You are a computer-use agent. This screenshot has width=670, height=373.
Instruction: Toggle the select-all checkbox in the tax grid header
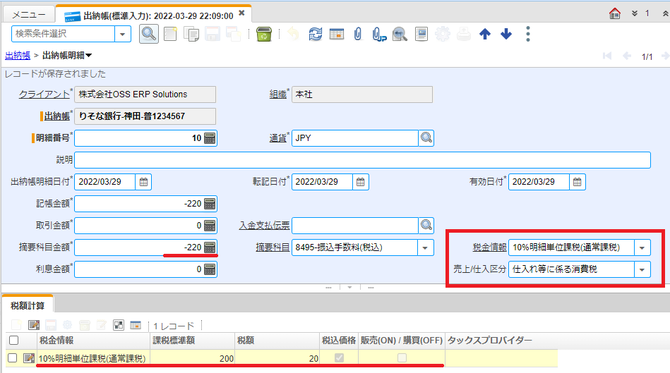pyautogui.click(x=14, y=340)
